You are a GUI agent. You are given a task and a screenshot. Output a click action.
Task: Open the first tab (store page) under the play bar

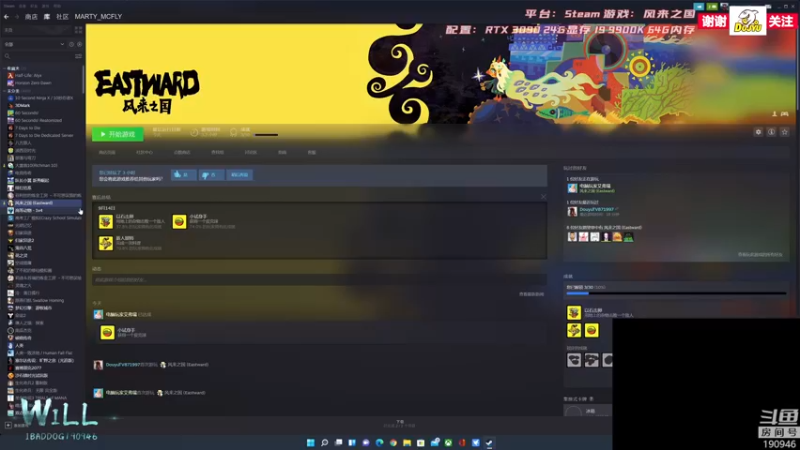click(x=107, y=153)
